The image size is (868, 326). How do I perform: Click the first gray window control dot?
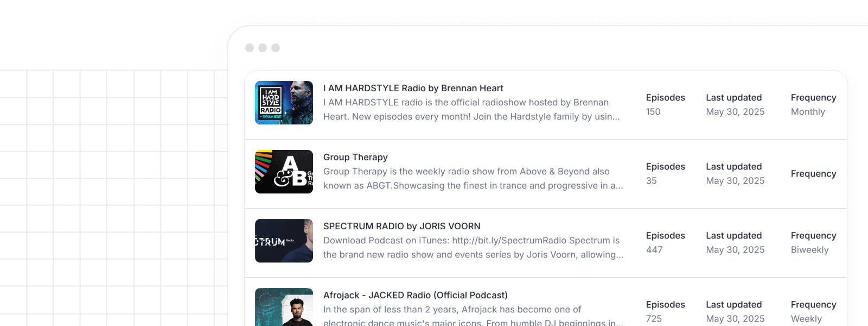tap(250, 48)
